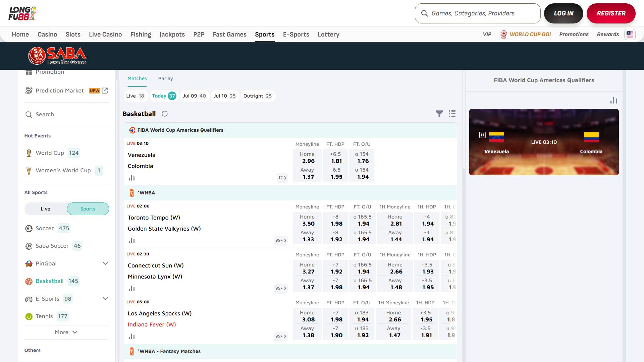644x362 pixels.
Task: Click the Venezuela vs Colombia live court thumbnail
Action: [x=544, y=142]
